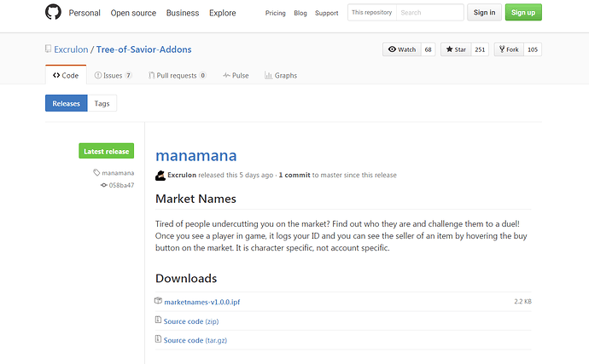Click the commit 058ba47 hash
The height and width of the screenshot is (364, 589).
[x=121, y=185]
